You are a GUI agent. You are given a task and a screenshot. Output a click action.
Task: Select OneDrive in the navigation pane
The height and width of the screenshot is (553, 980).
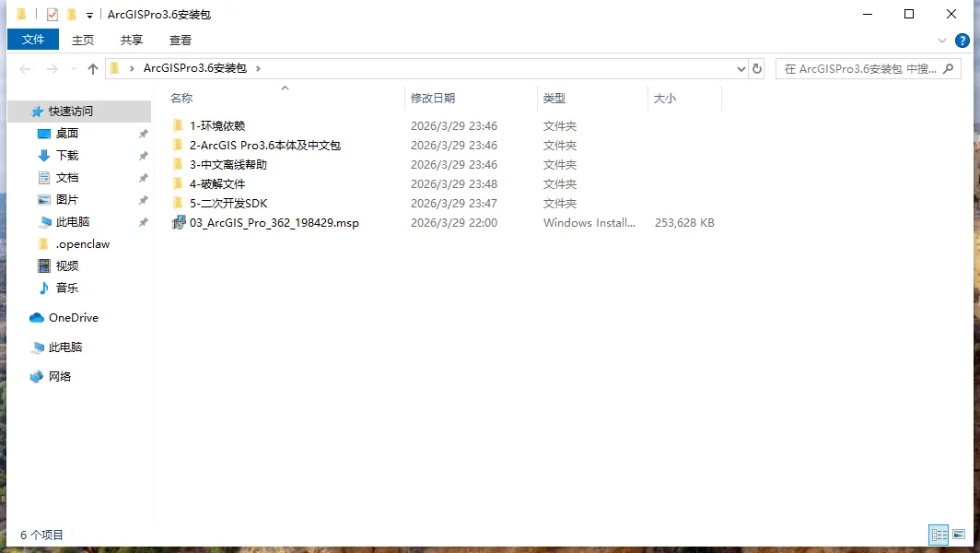73,318
